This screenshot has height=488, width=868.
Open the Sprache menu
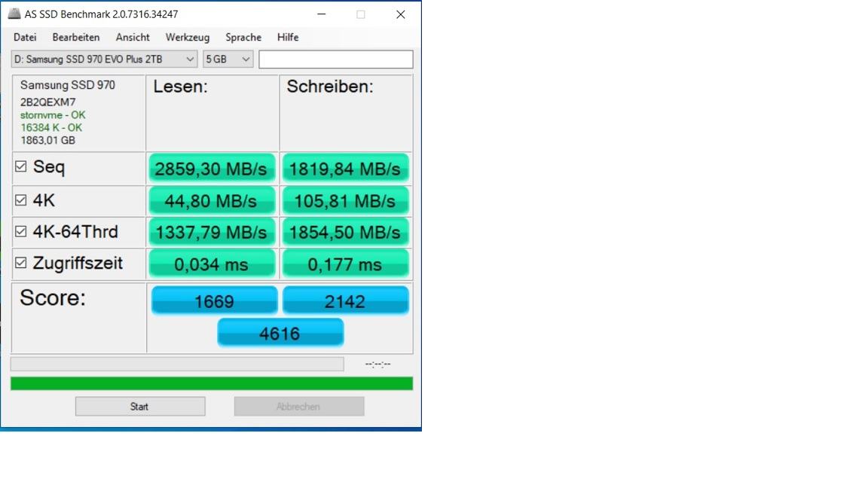tap(243, 37)
